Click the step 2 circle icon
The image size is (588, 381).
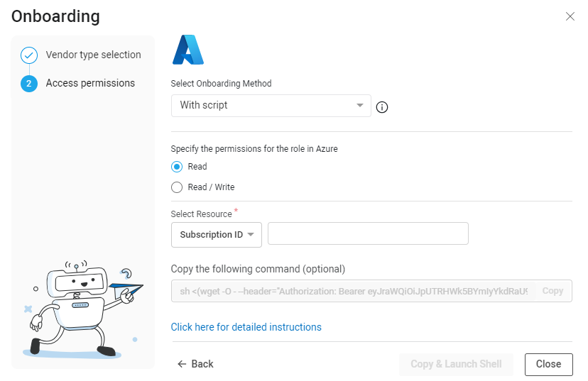click(29, 84)
